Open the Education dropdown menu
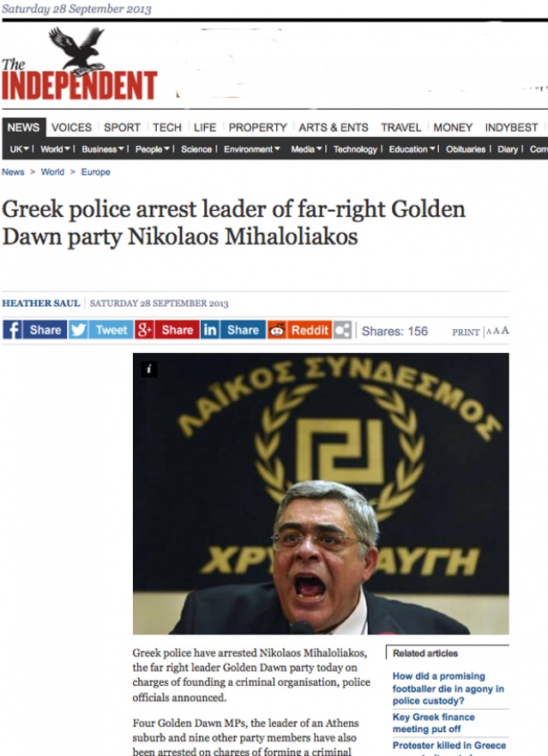 click(412, 149)
